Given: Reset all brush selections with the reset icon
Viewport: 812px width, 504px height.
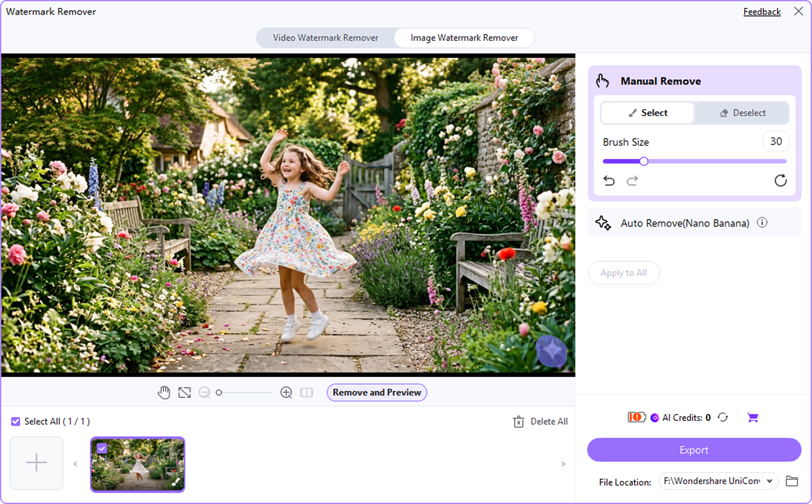Looking at the screenshot, I should click(x=780, y=181).
